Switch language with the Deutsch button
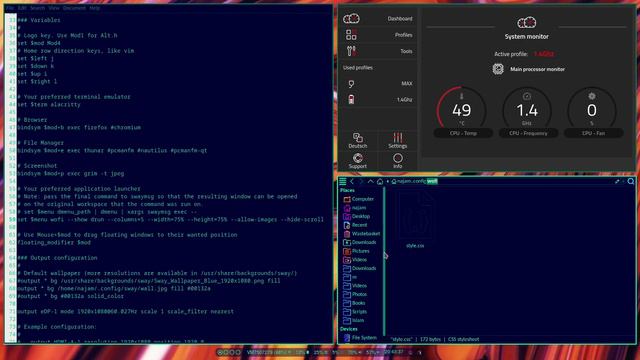 [358, 140]
